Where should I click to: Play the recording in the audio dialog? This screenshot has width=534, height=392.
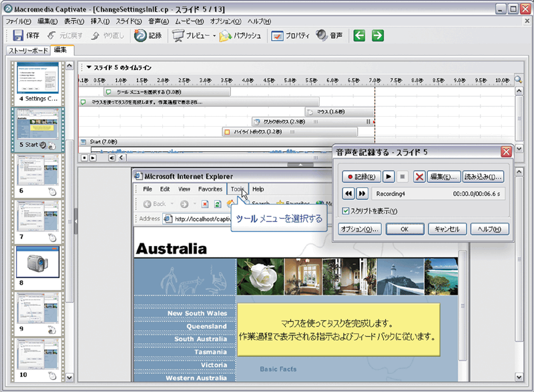[x=388, y=177]
